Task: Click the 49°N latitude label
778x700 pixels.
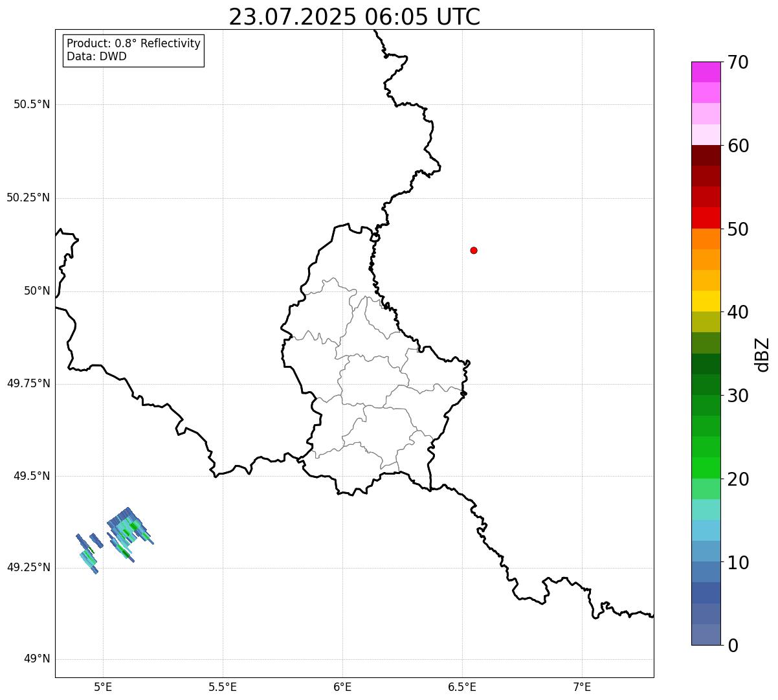Action: tap(38, 659)
